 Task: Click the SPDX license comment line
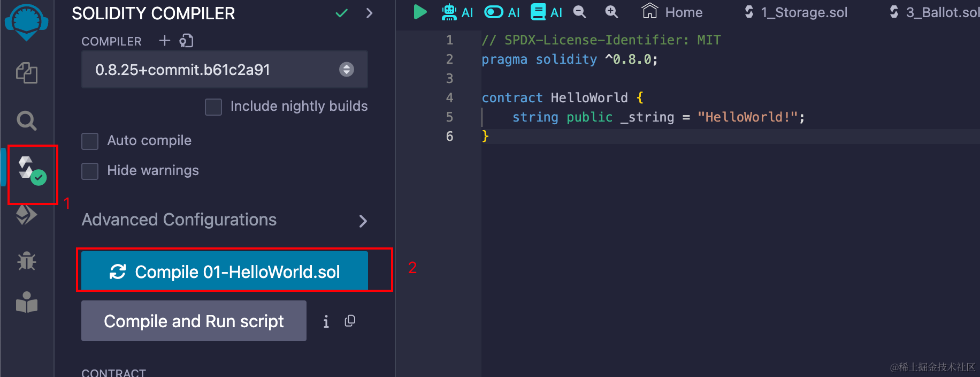601,40
